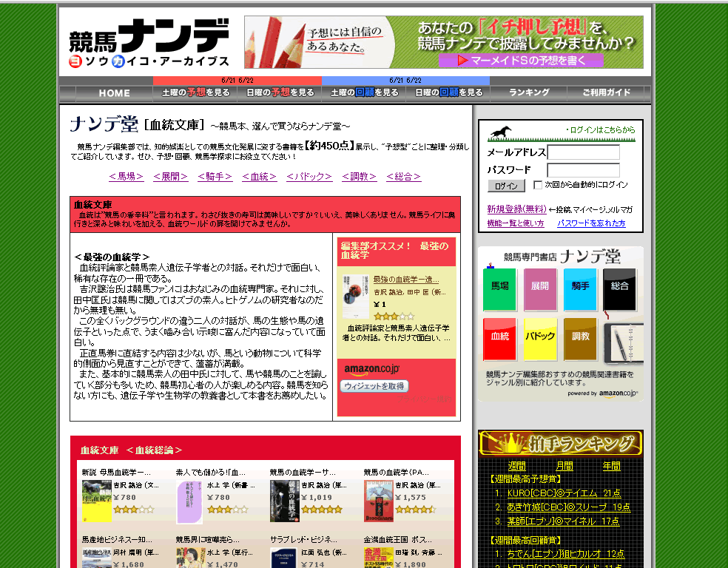The image size is (728, 568).
Task: Click the 競馬ナンデ site logo
Action: [x=149, y=43]
